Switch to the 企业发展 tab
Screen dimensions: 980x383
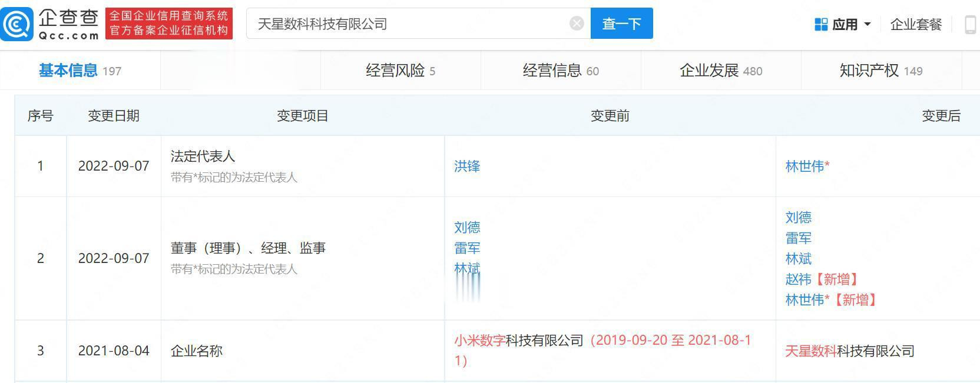pos(721,71)
